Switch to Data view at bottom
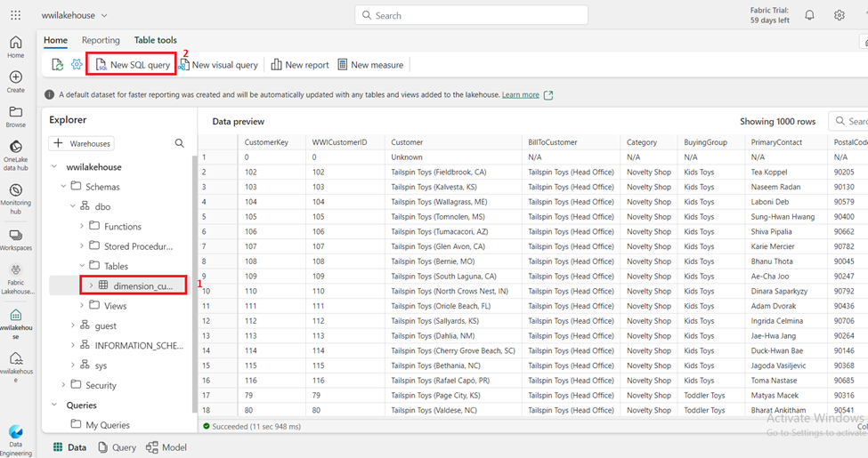 69,447
